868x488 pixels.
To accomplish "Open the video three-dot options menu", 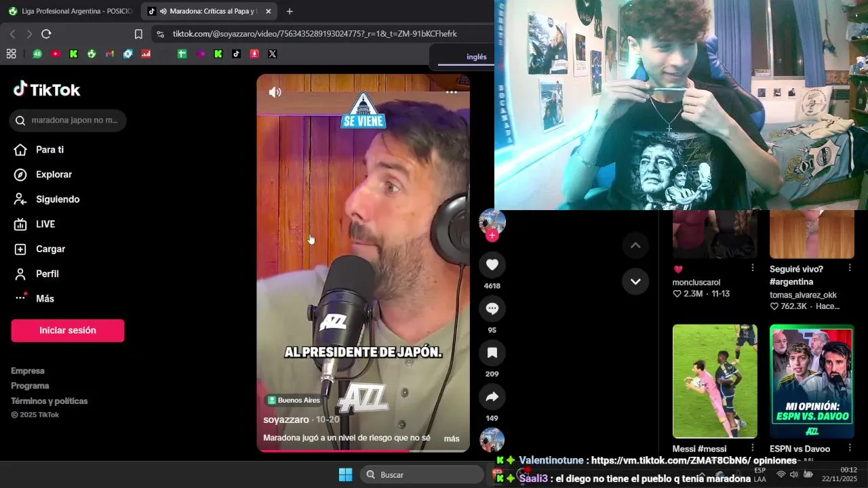I will 452,92.
